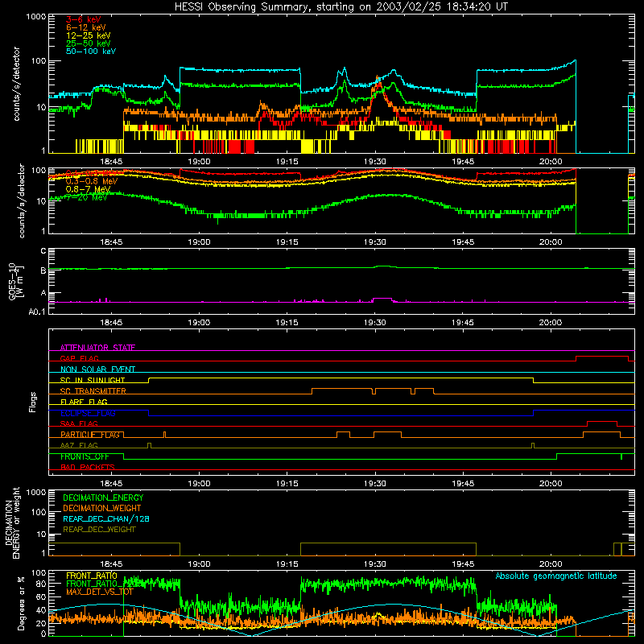
Task: Select the FLARE_FLAG label
Action: pos(84,402)
